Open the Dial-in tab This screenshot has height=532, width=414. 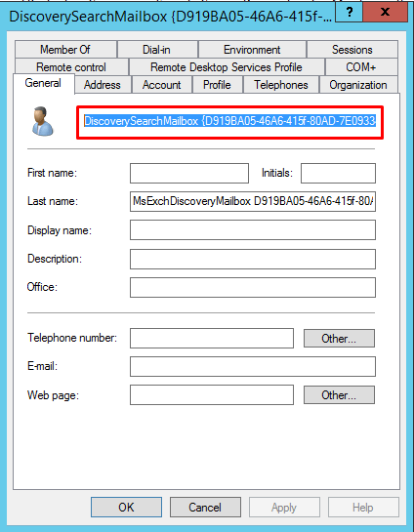point(157,50)
